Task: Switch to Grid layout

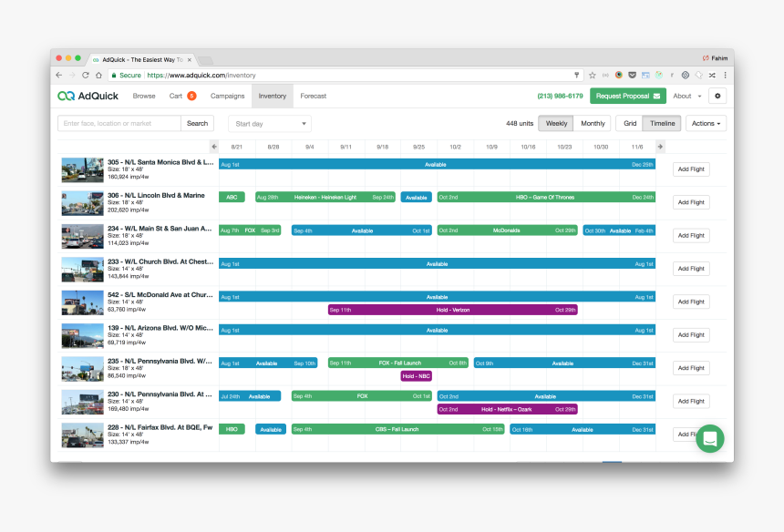Action: click(630, 123)
